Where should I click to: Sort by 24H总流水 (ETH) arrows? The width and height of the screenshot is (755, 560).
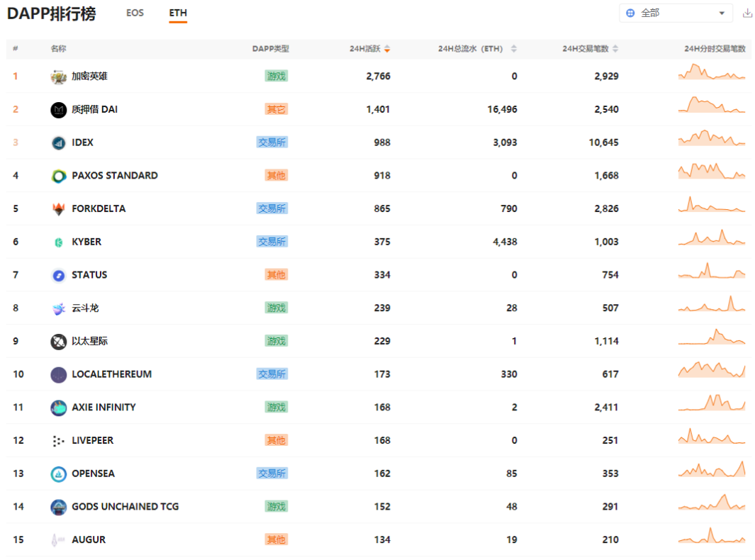(x=514, y=49)
